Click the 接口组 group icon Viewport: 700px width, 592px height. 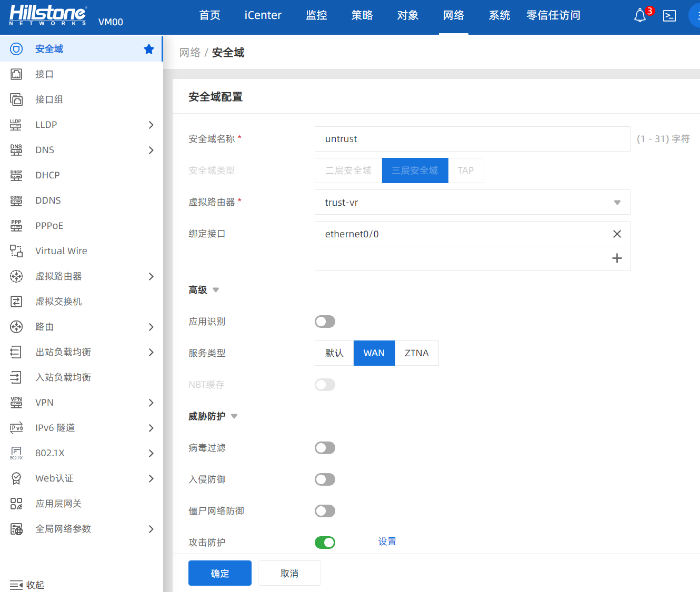[x=16, y=99]
